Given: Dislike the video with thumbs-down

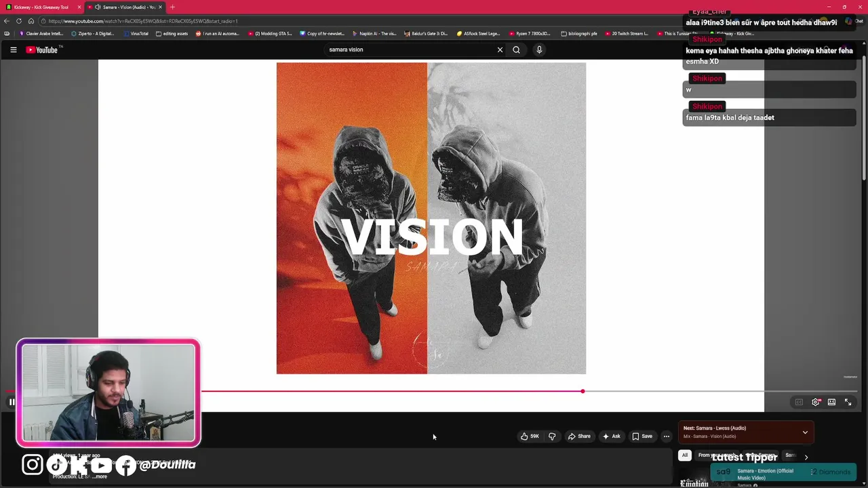Looking at the screenshot, I should [551, 436].
